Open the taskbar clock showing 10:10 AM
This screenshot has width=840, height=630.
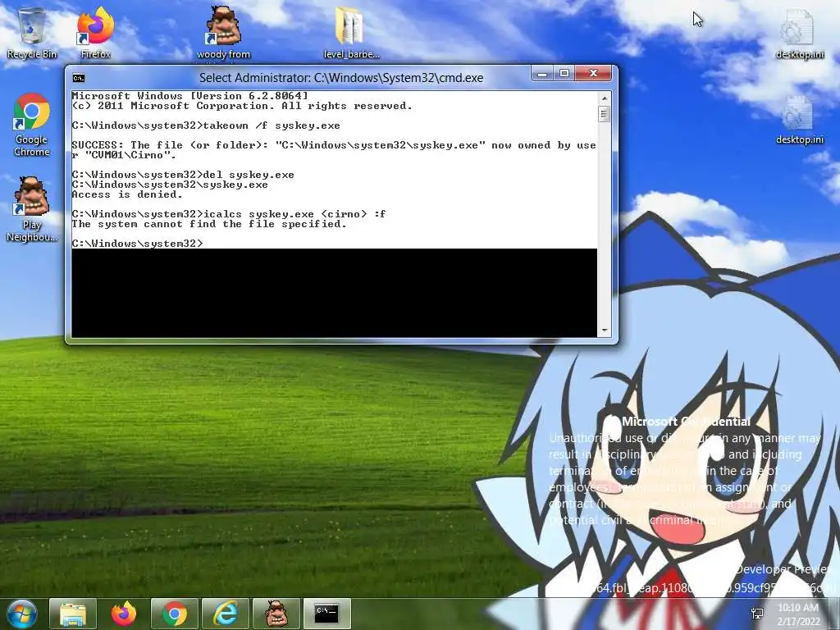tap(798, 614)
